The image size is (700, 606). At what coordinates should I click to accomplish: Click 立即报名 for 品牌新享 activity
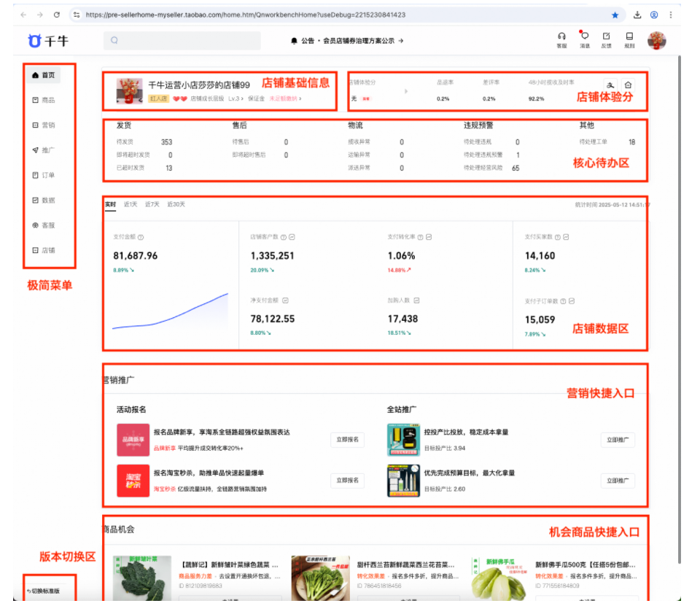tap(347, 440)
